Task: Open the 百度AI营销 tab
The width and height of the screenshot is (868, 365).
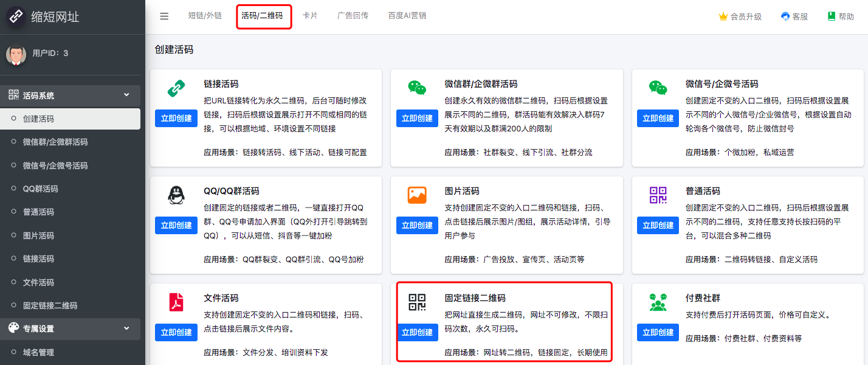Action: (407, 16)
